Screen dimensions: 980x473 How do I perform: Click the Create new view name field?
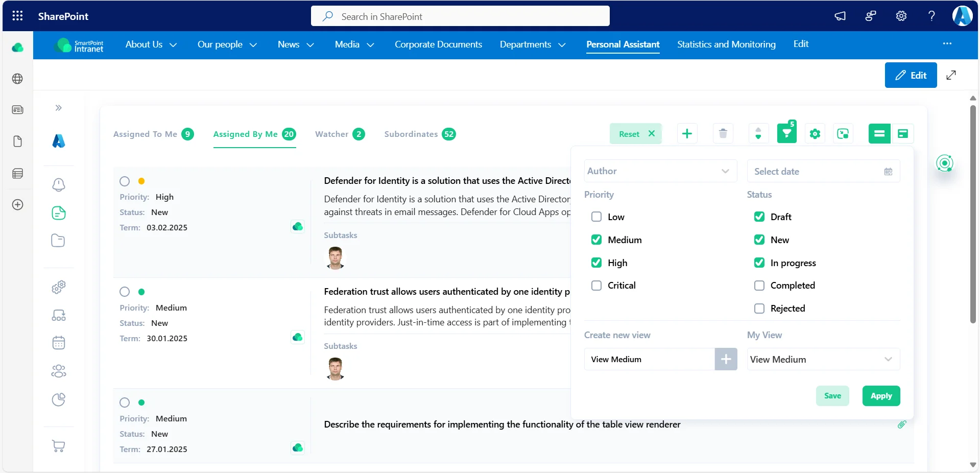pos(649,359)
